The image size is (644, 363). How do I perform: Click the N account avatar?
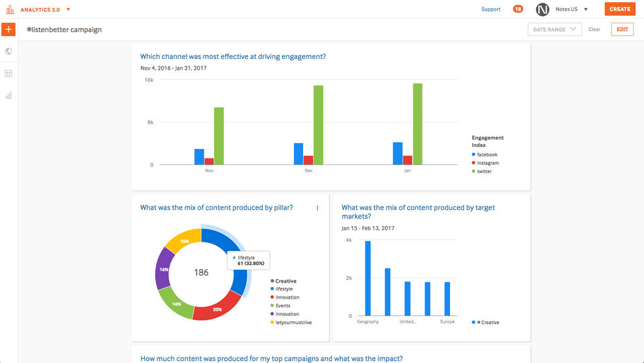543,9
